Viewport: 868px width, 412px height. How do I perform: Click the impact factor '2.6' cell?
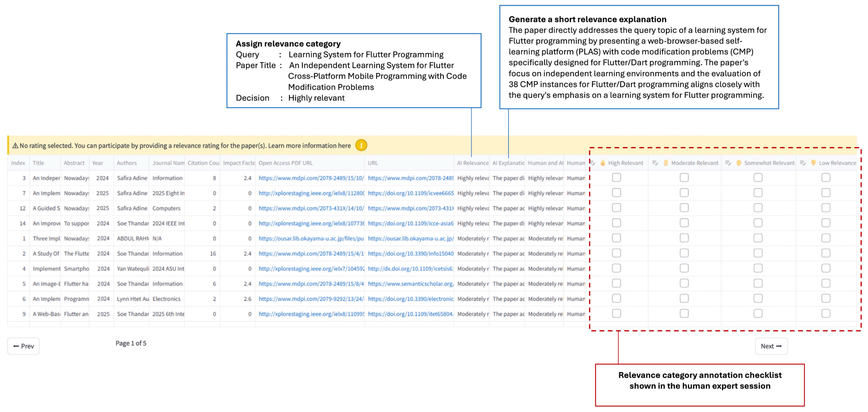238,299
